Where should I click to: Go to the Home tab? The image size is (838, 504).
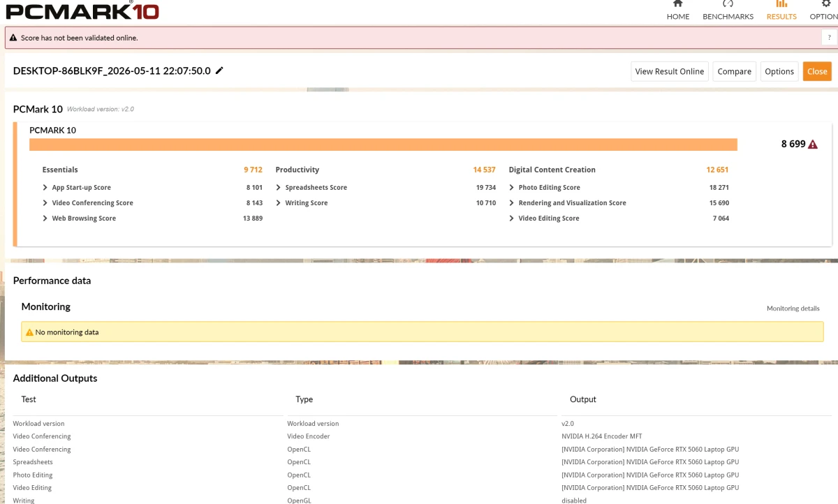coord(677,10)
